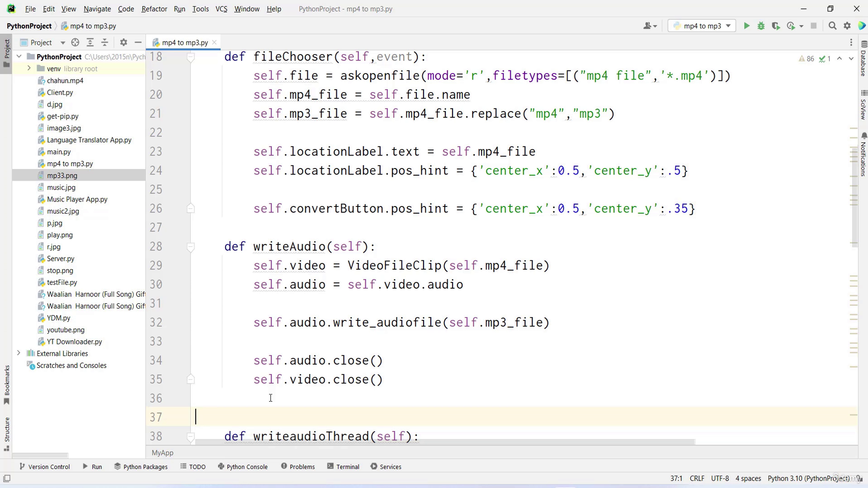Fold the fileChooser method at line 18
Viewport: 868px width, 488px height.
coord(191,57)
